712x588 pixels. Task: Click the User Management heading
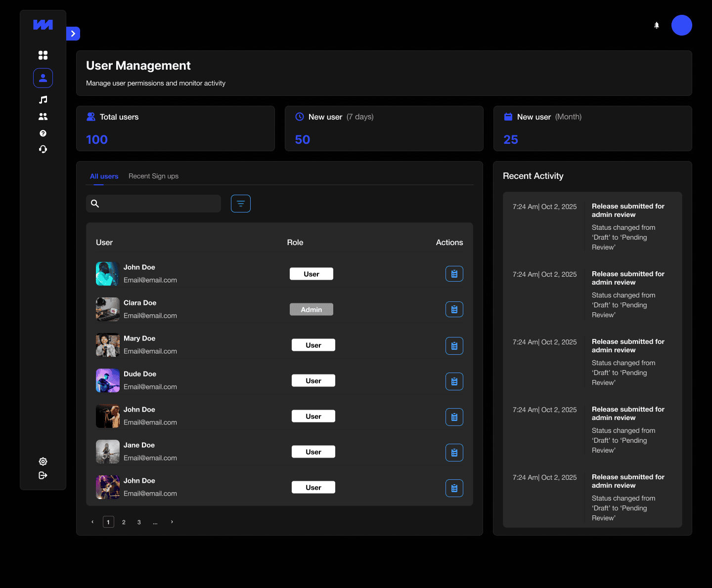pos(138,66)
